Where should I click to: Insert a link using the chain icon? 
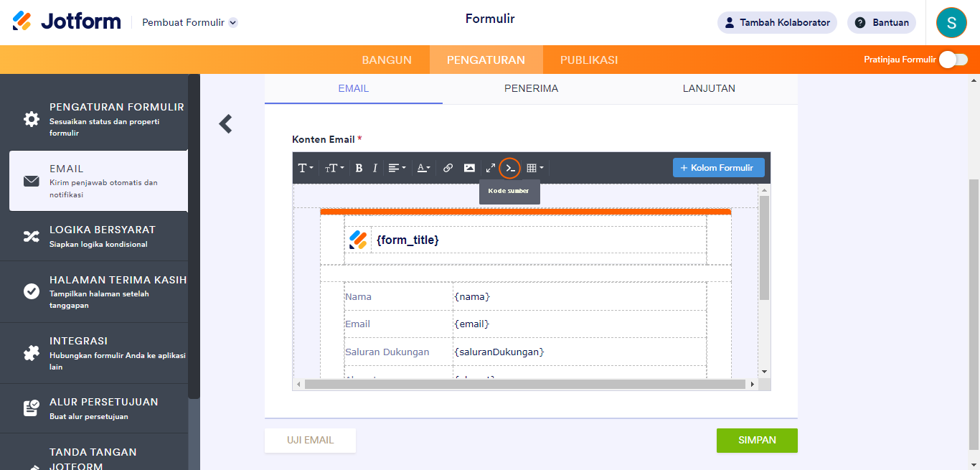point(448,168)
